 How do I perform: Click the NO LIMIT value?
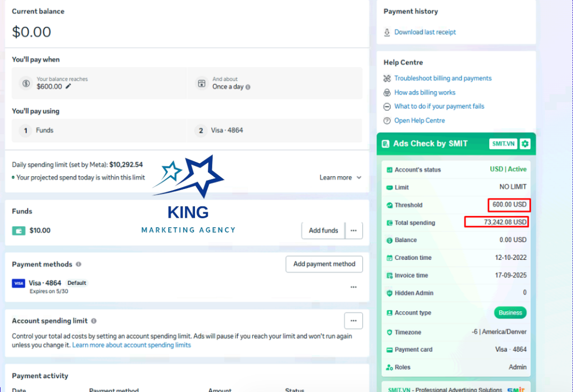[x=513, y=187]
